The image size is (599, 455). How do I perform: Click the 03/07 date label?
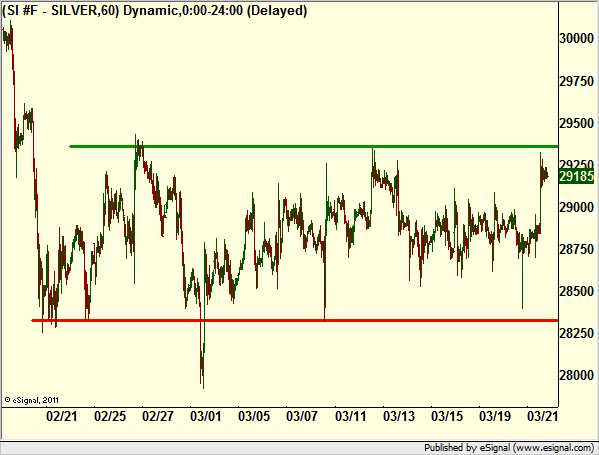(x=302, y=416)
